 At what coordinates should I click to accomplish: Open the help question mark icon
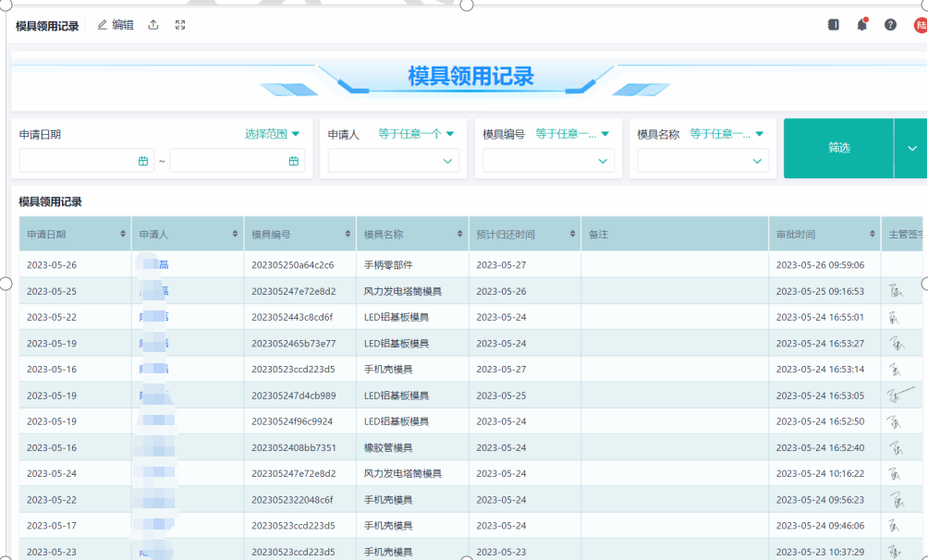pos(890,25)
